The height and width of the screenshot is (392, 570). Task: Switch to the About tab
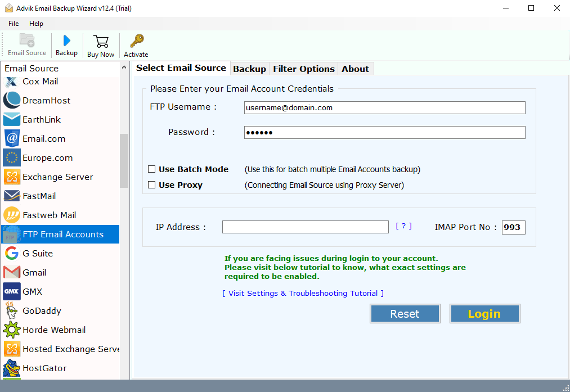pos(355,69)
